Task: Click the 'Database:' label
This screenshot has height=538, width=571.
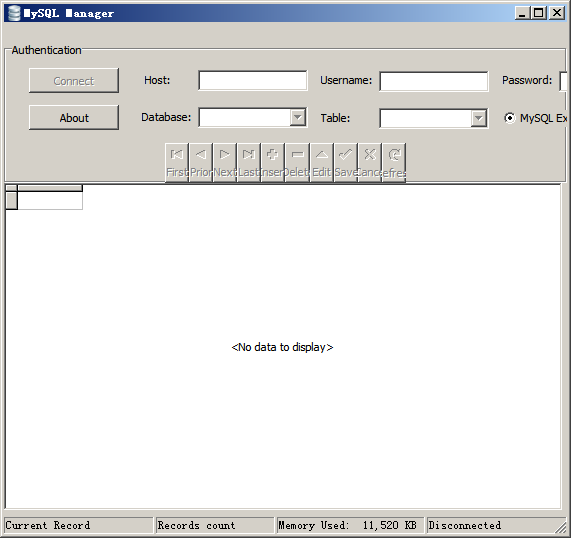Action: click(166, 117)
